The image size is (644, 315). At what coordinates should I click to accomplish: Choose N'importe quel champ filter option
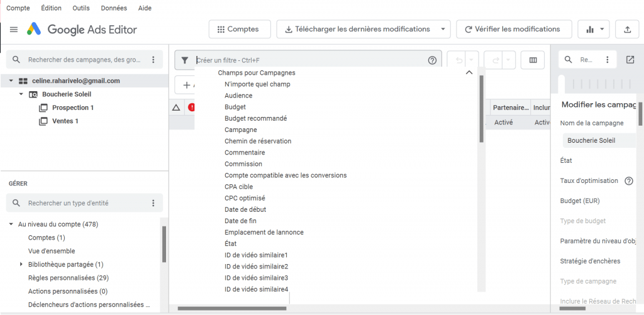pyautogui.click(x=257, y=84)
